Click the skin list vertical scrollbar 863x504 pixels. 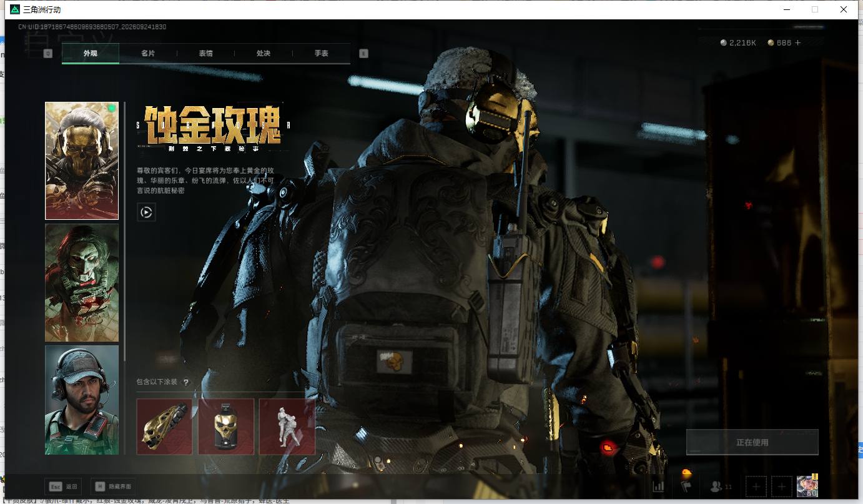125,231
